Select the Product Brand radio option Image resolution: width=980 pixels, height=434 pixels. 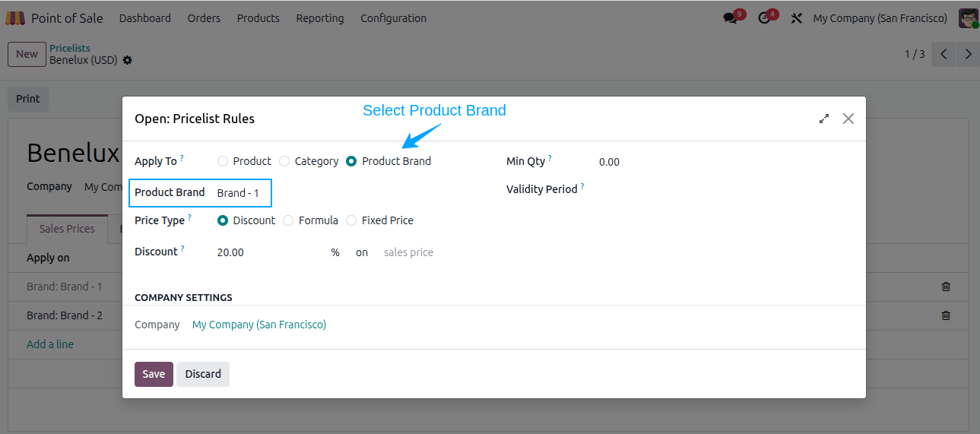tap(351, 161)
